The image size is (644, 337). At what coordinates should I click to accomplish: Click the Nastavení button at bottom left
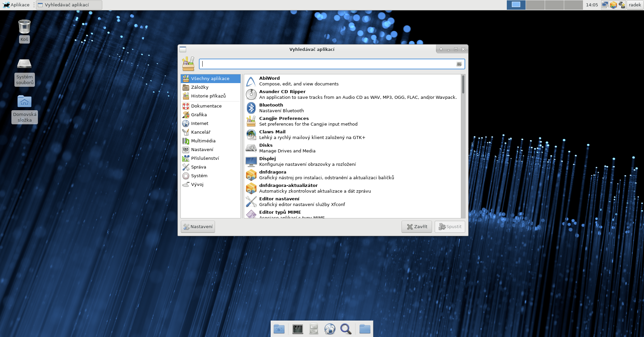[x=198, y=227]
